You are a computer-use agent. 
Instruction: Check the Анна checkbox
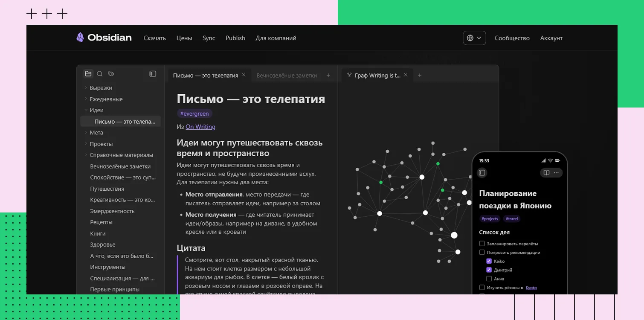(x=489, y=279)
